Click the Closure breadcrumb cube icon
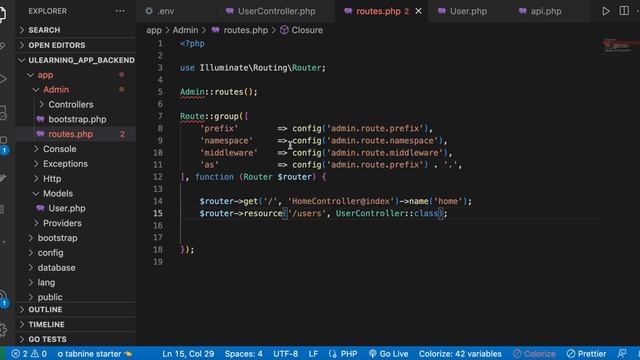This screenshot has height=360, width=640. (284, 30)
